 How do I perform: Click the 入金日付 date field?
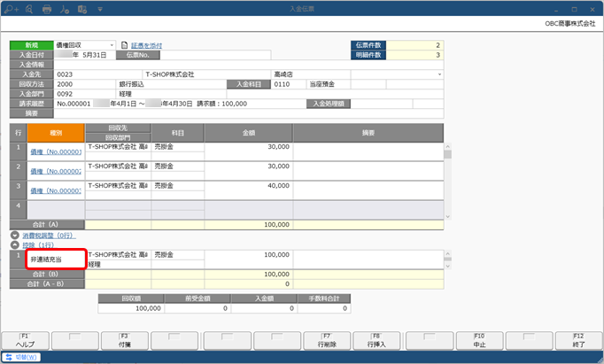point(85,55)
